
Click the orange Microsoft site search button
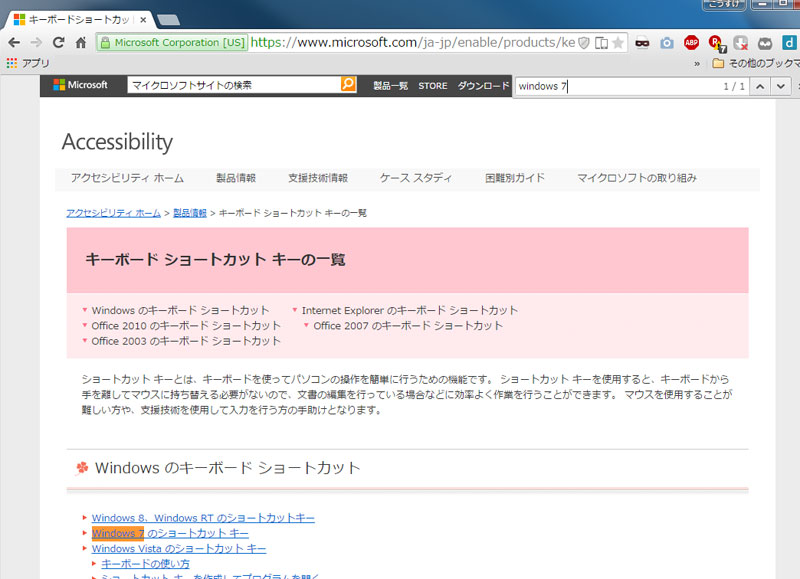pyautogui.click(x=348, y=84)
